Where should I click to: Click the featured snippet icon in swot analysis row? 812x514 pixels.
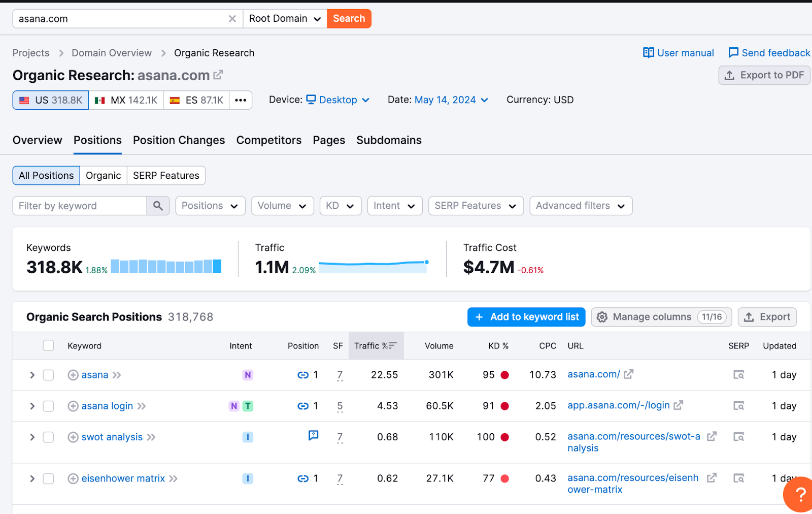314,435
